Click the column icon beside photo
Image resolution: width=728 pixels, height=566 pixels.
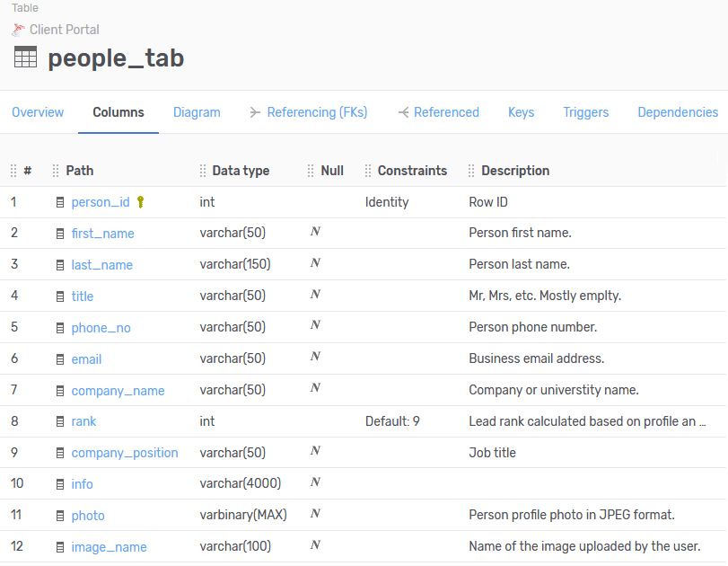60,516
